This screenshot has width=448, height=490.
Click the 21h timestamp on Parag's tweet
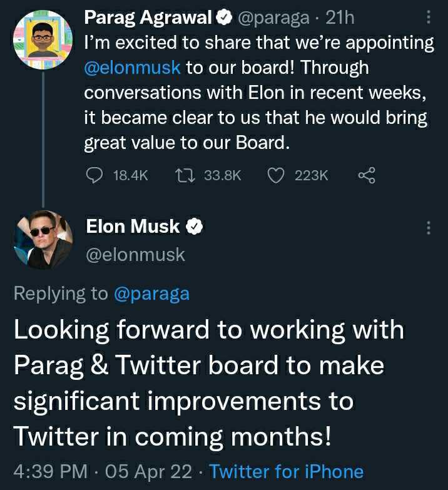(x=340, y=18)
